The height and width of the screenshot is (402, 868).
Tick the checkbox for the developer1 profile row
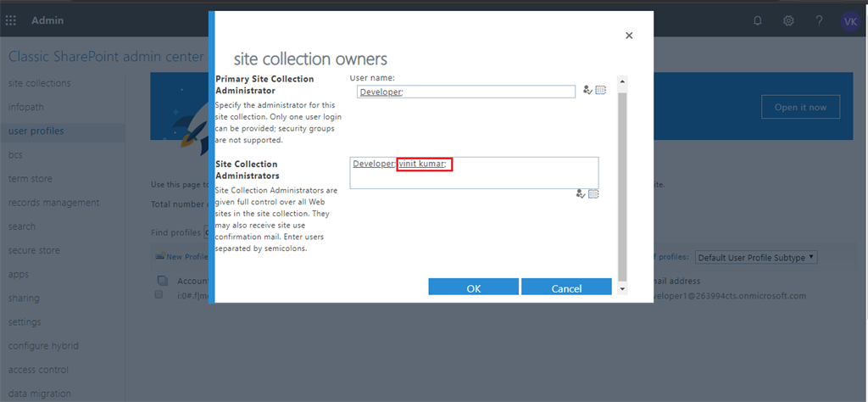pos(159,295)
